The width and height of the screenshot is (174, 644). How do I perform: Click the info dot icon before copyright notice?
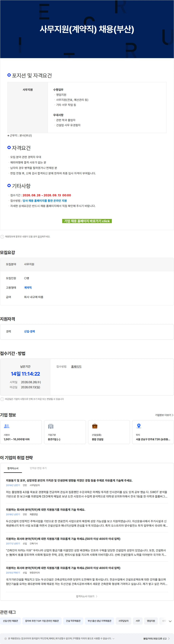pyautogui.click(x=5, y=638)
